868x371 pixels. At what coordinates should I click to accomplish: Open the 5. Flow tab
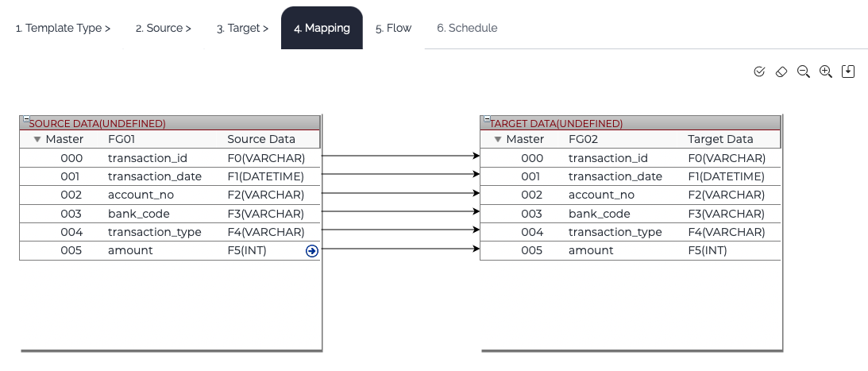click(x=393, y=28)
